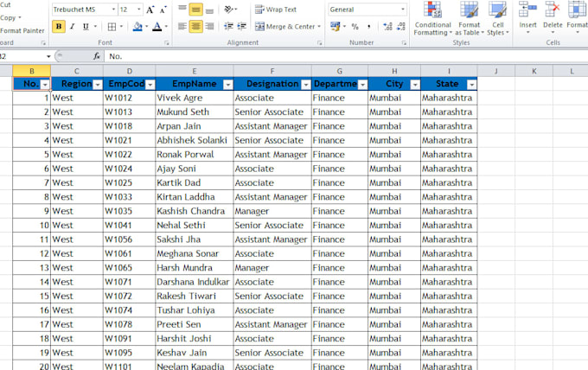Toggle Bold formatting button
Screen dimensions: 588x370
point(59,26)
